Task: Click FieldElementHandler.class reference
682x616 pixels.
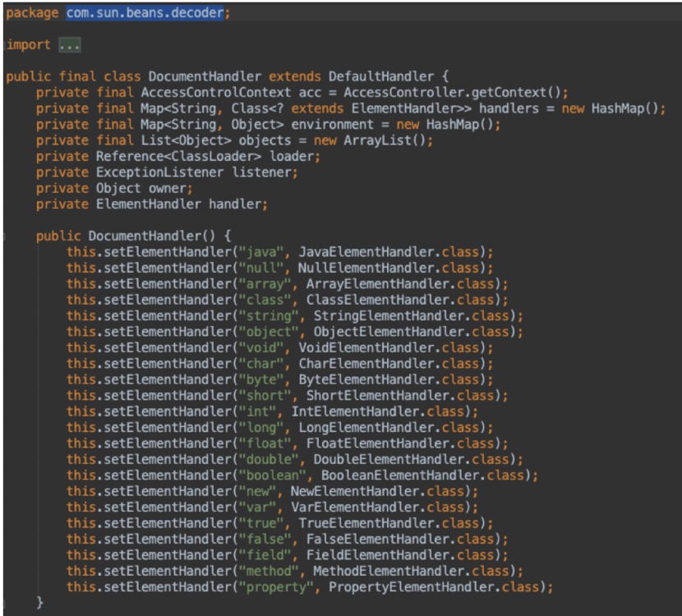Action: 400,555
